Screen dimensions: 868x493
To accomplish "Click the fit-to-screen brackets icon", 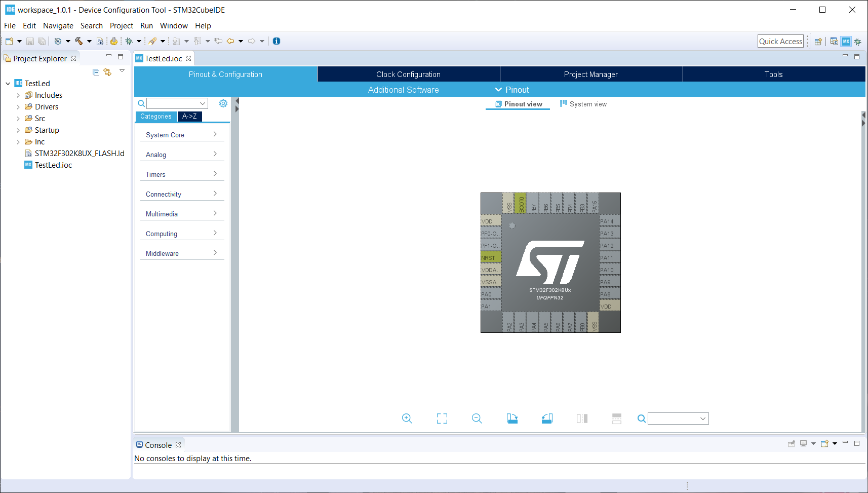I will click(442, 419).
